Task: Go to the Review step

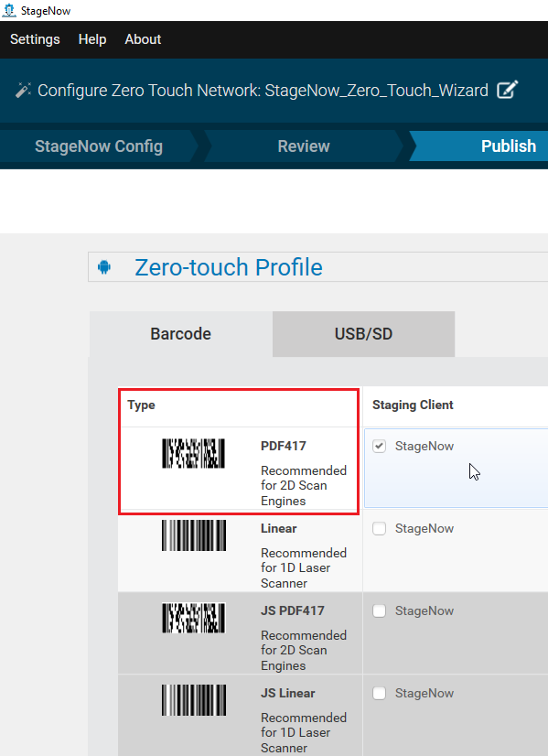Action: tap(304, 146)
